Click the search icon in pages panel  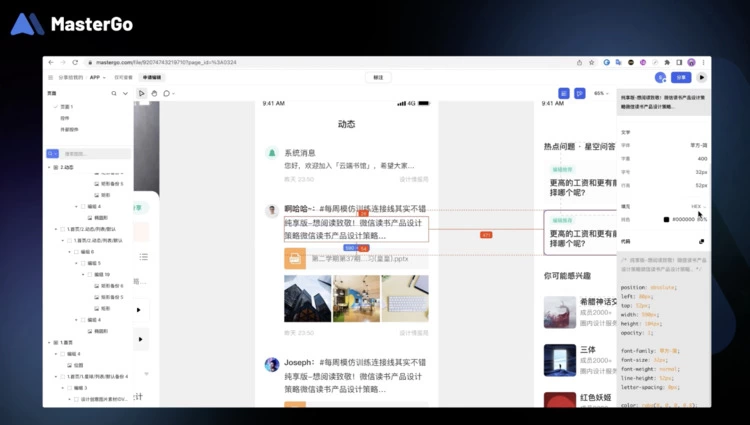(113, 93)
